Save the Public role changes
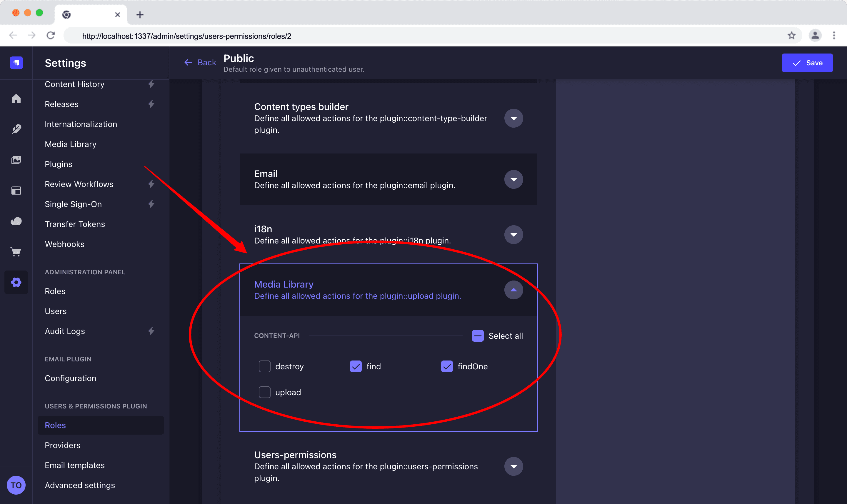847x504 pixels. (x=807, y=63)
